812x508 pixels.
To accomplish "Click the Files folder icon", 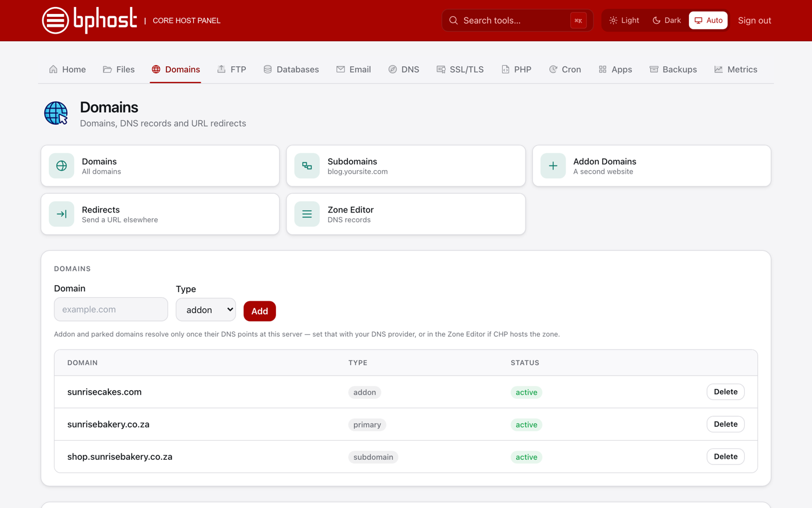I will [x=107, y=69].
